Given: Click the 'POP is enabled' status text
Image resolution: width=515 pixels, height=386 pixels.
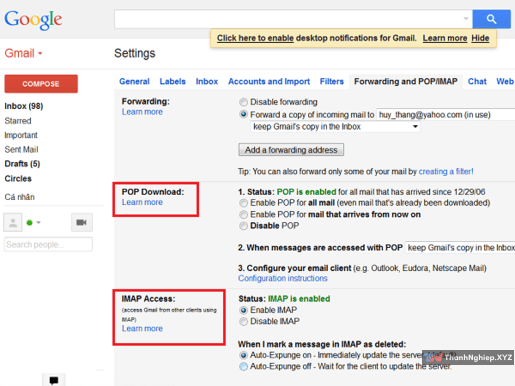Looking at the screenshot, I should (306, 192).
